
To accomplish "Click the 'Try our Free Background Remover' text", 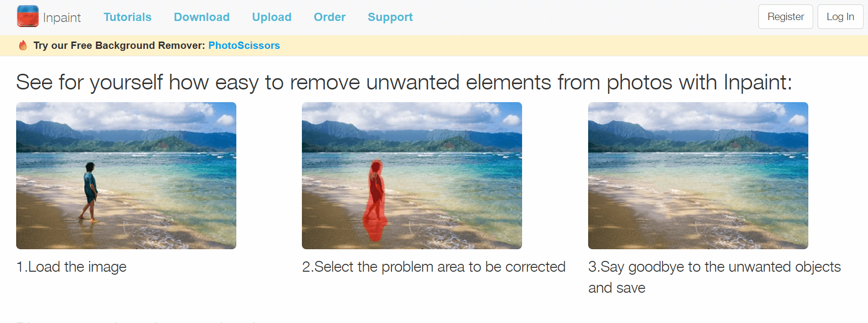I will click(117, 45).
